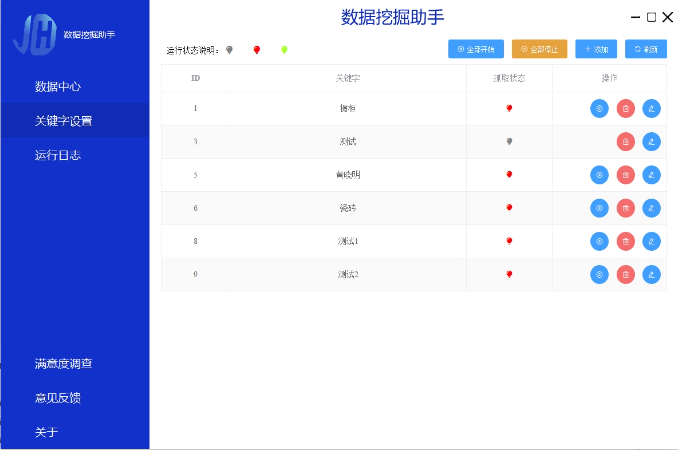679x450 pixels.
Task: Click the ID cell showing 9
Action: coord(195,274)
